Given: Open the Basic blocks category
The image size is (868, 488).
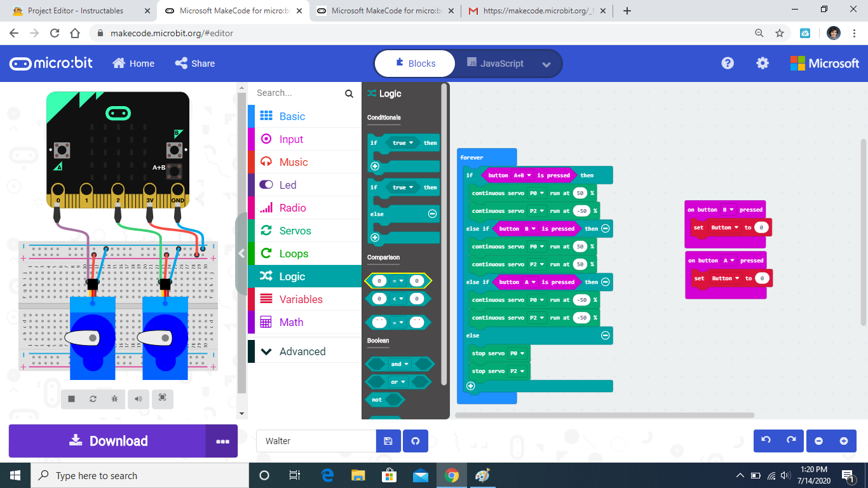Looking at the screenshot, I should pyautogui.click(x=304, y=116).
